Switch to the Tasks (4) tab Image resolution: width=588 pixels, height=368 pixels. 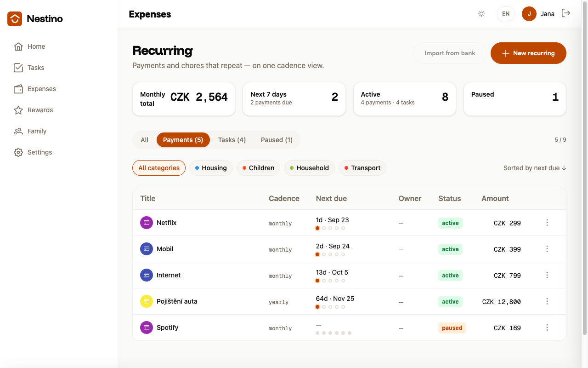(x=232, y=140)
